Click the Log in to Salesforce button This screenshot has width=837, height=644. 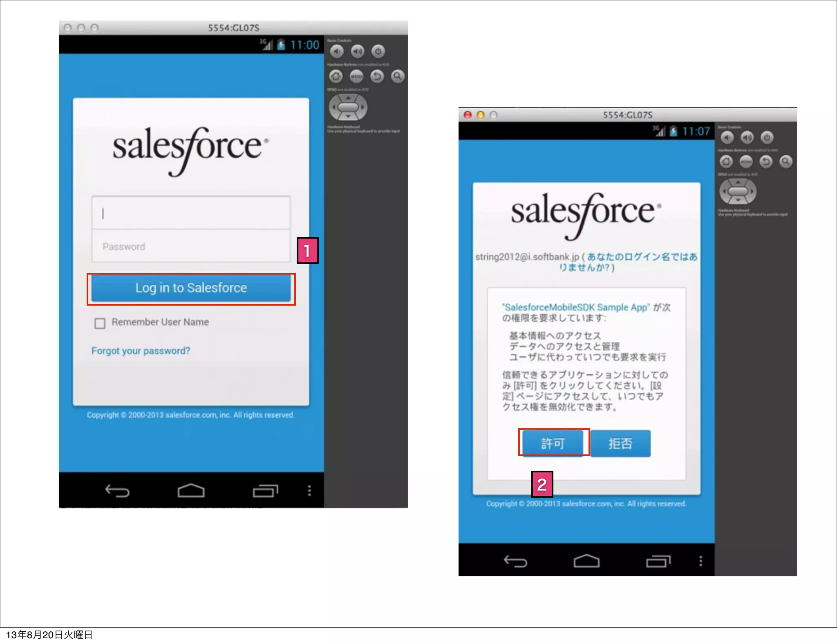pos(191,288)
